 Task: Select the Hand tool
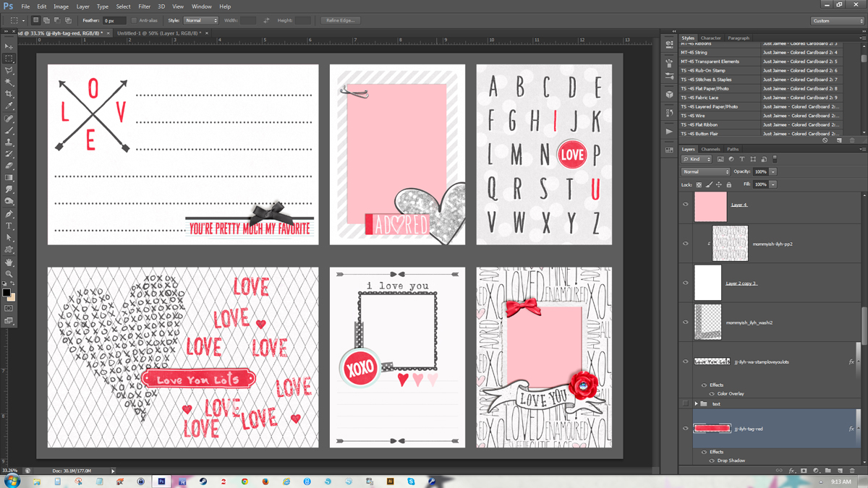pyautogui.click(x=9, y=262)
